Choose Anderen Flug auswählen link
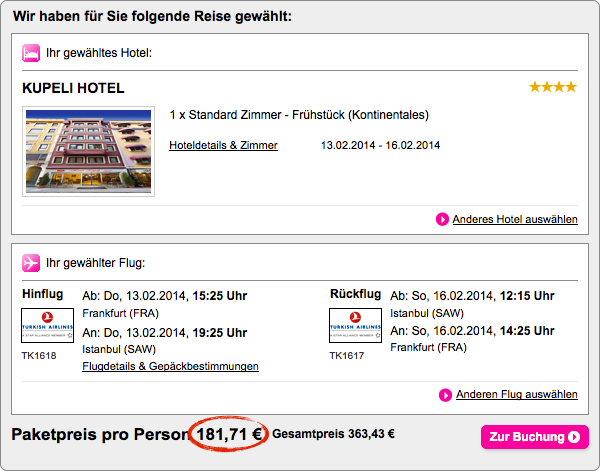This screenshot has height=471, width=600. [x=516, y=395]
